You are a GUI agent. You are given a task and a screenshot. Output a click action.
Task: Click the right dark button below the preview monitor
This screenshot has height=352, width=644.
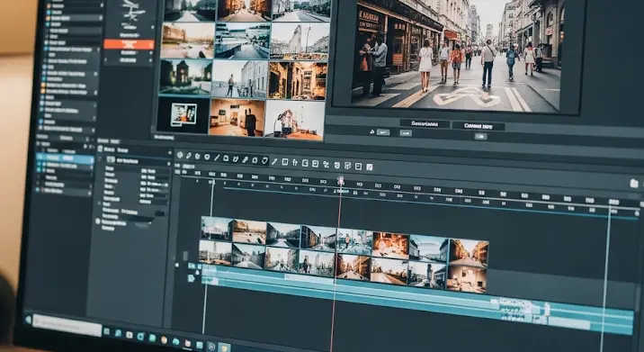pyautogui.click(x=479, y=126)
